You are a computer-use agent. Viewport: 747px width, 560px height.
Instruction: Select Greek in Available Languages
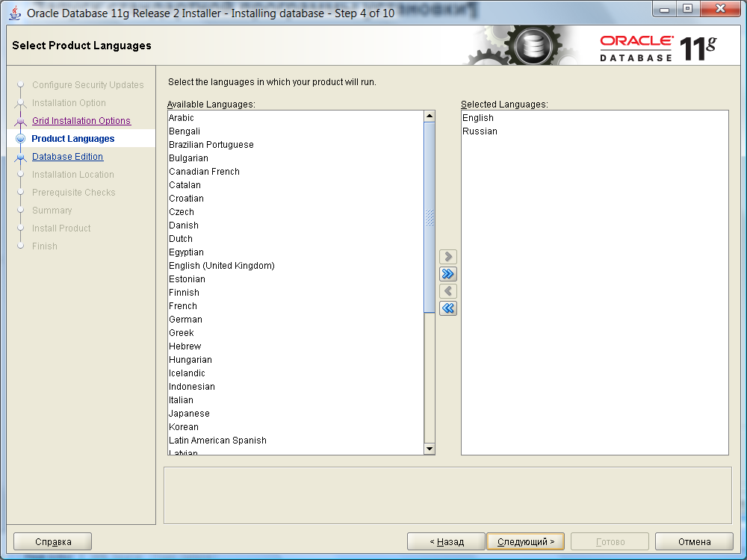pyautogui.click(x=295, y=333)
